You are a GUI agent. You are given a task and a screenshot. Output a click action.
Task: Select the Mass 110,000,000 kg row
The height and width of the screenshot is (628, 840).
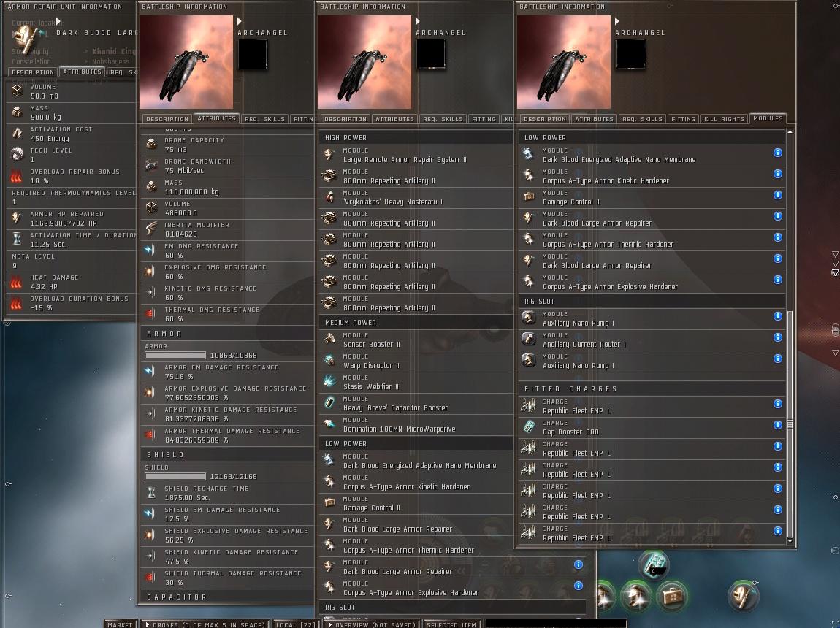click(227, 187)
